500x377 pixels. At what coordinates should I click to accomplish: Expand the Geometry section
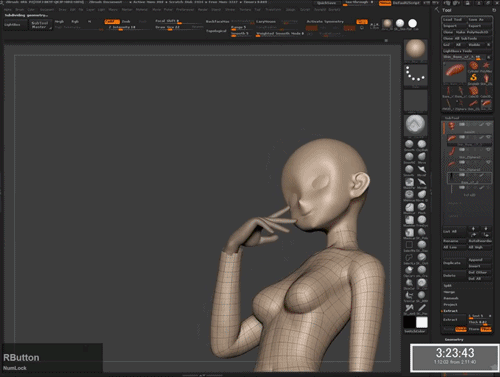454,339
